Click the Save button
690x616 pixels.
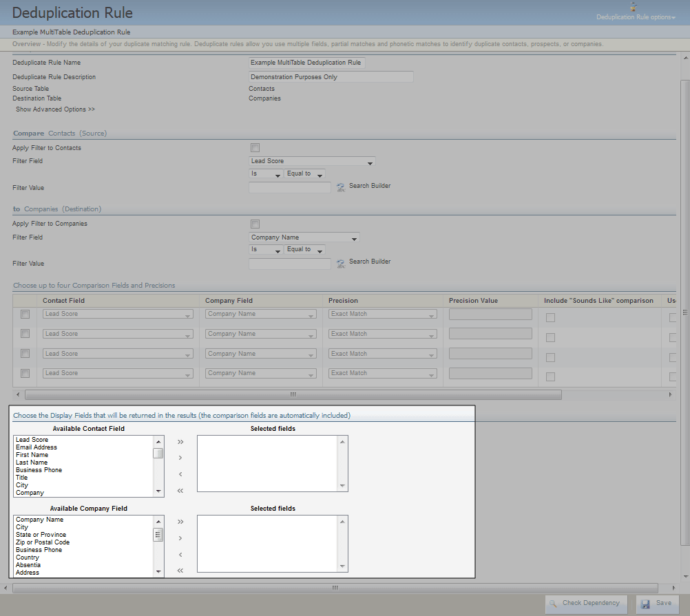pos(657,604)
